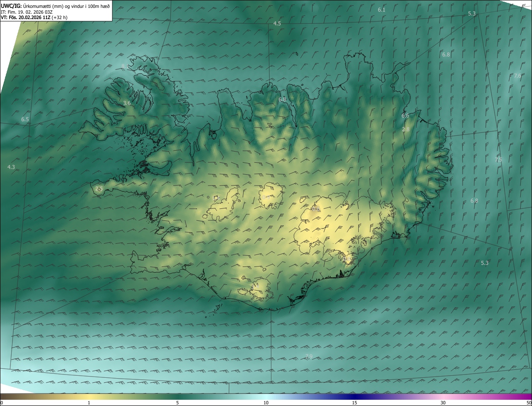Image resolution: width=532 pixels, height=406 pixels.
Task: Click the 'VT: Fös. 20.02.2026 11Z (+32 h)' line
Action: [x=34, y=17]
